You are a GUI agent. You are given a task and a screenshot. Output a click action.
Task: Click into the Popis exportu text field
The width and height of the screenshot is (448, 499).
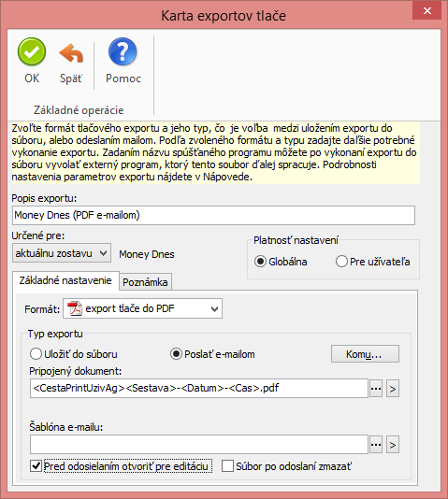[213, 216]
